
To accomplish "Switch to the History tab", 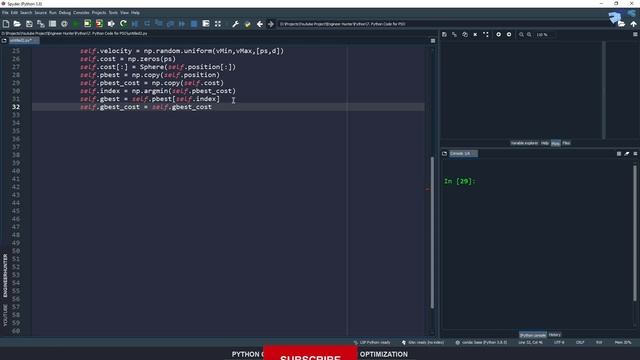I will (x=555, y=335).
